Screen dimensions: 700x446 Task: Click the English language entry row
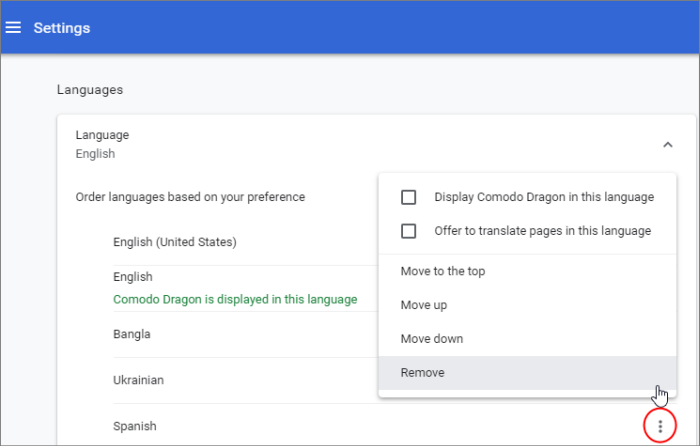[x=246, y=288]
